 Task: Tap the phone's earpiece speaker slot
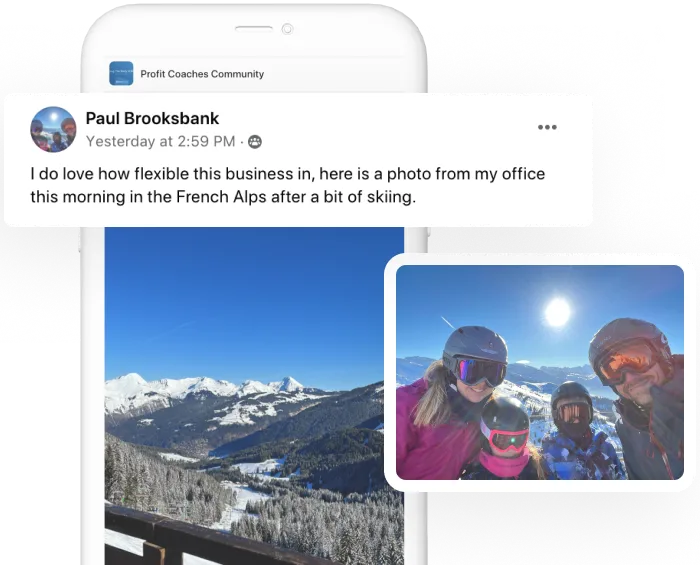pyautogui.click(x=254, y=29)
